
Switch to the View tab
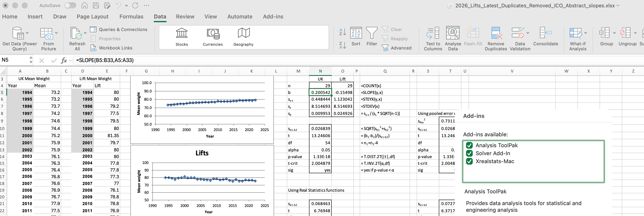[210, 17]
